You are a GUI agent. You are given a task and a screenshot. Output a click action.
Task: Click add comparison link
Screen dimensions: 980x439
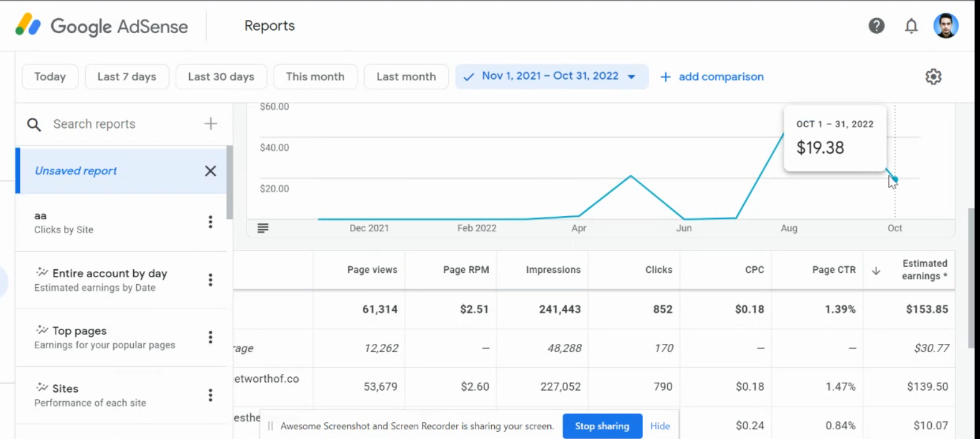click(x=712, y=76)
